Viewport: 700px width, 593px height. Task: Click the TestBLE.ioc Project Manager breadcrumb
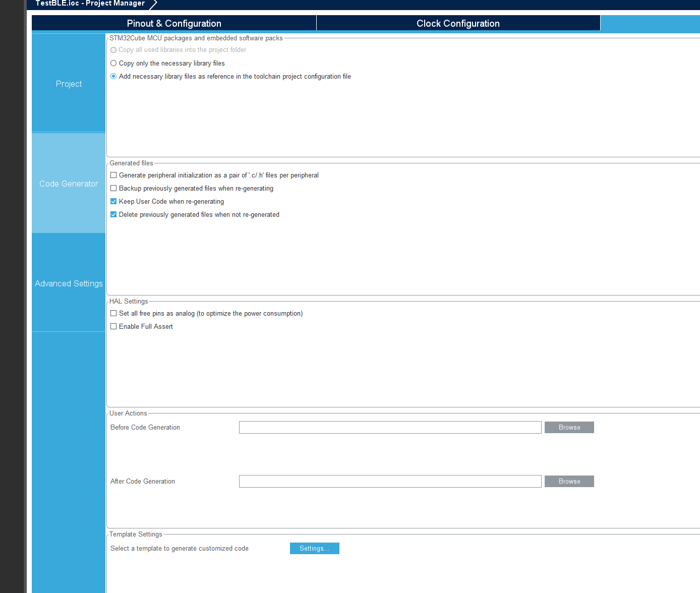pyautogui.click(x=89, y=4)
